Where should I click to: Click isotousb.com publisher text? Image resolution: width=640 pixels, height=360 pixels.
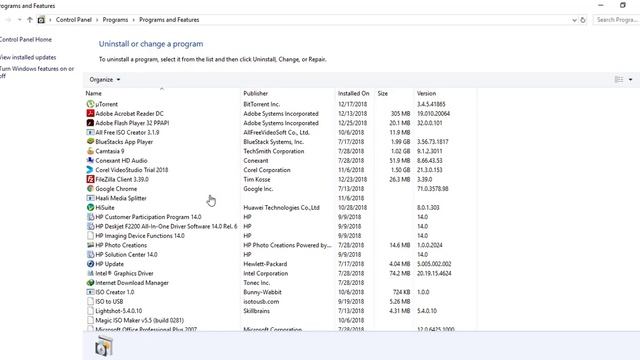point(261,301)
